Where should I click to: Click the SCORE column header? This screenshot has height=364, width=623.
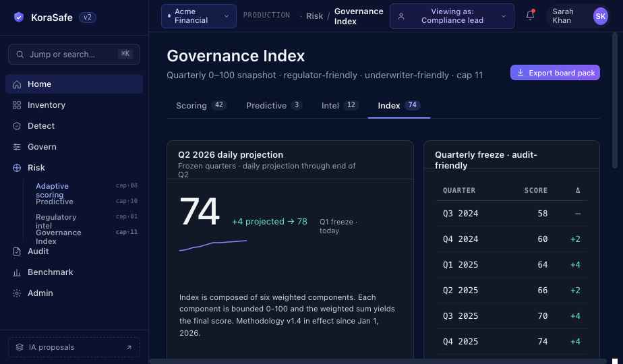(x=535, y=190)
